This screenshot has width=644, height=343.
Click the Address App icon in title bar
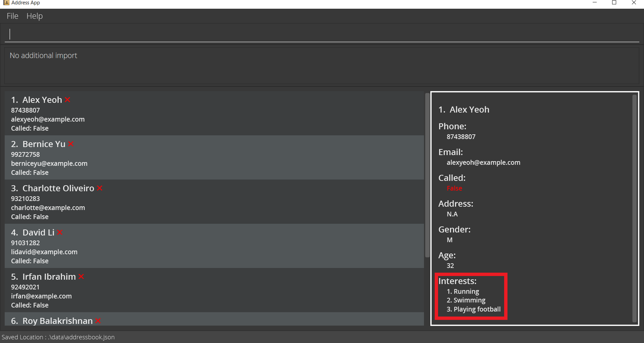[6, 3]
